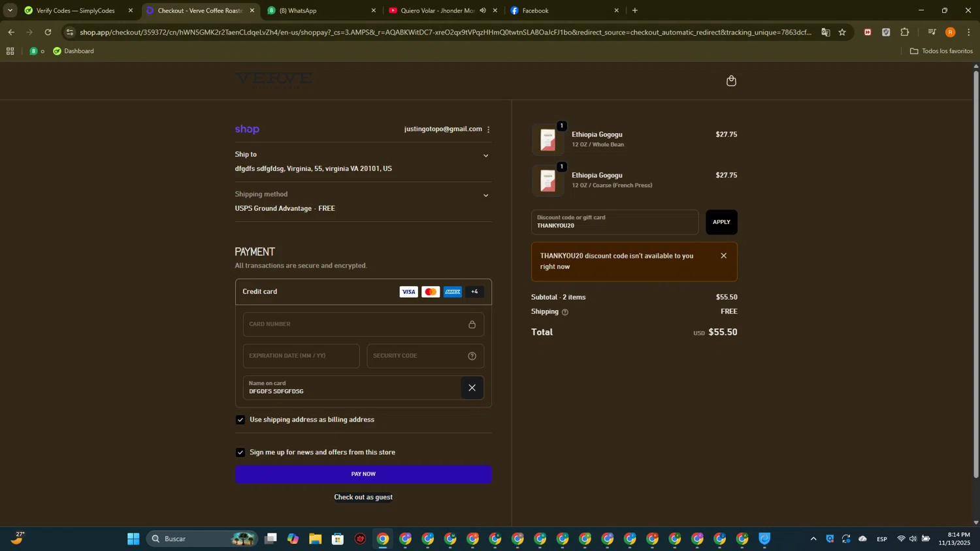The height and width of the screenshot is (551, 980).
Task: Open the Windows Start menu
Action: point(133,539)
